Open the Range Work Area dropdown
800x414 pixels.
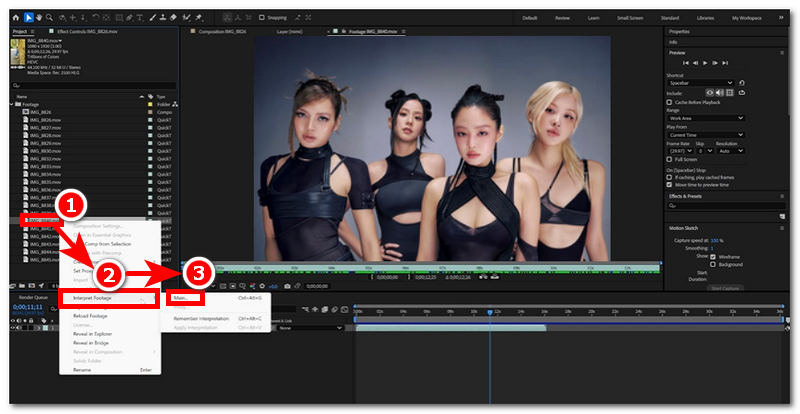(x=706, y=118)
